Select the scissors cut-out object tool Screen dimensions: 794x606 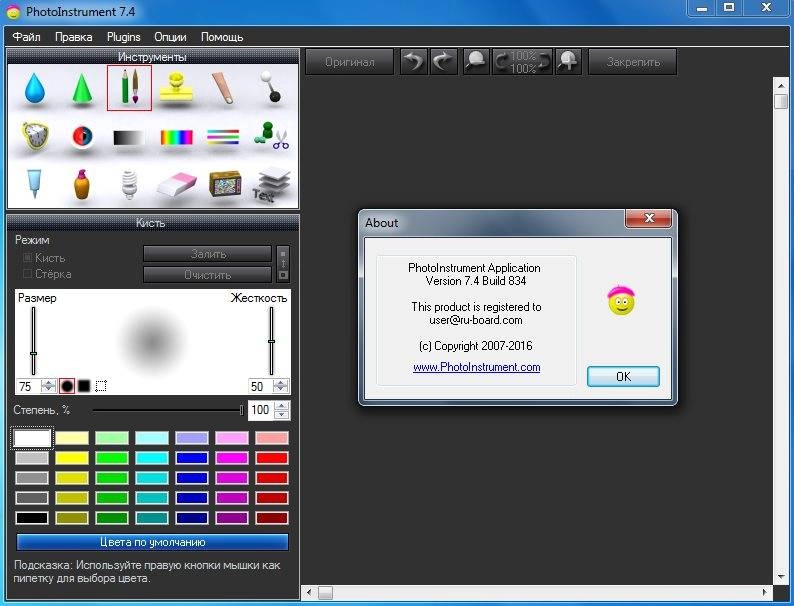(271, 136)
